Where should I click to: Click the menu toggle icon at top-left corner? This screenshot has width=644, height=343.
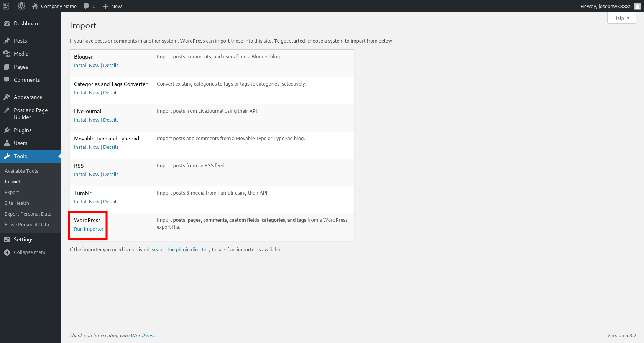click(x=6, y=6)
